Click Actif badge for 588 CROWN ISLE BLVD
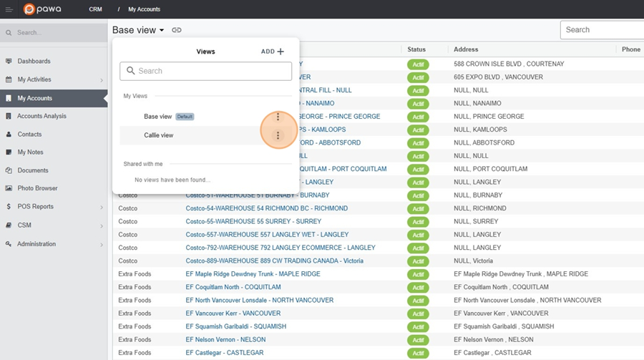This screenshot has width=644, height=360. [418, 64]
